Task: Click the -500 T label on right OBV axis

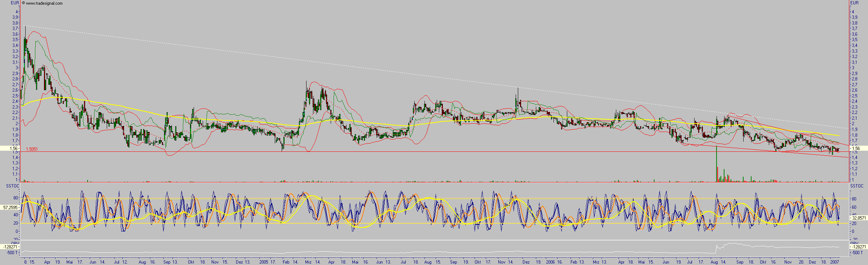Action: (857, 252)
